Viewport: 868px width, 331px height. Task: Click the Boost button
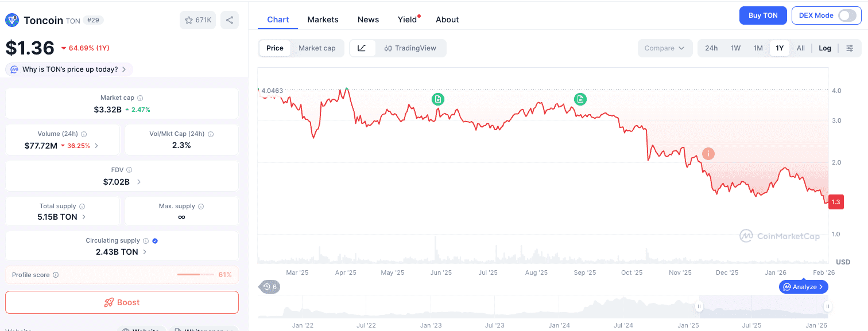[x=122, y=302]
